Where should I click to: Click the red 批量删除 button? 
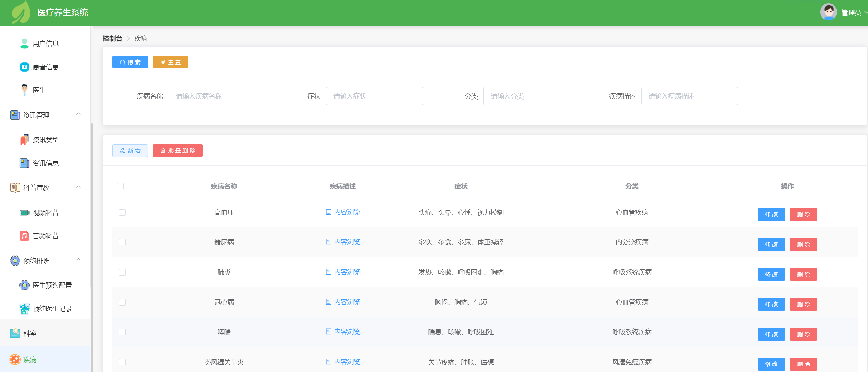(178, 150)
